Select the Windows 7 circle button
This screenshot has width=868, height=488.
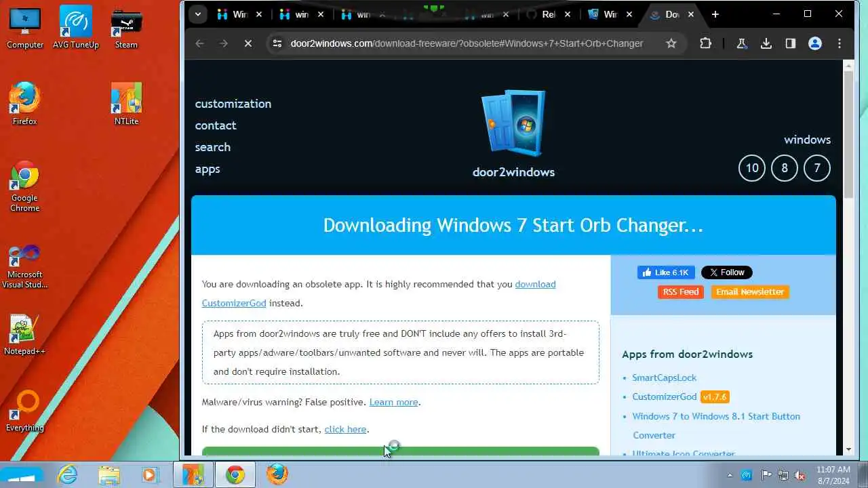point(817,168)
